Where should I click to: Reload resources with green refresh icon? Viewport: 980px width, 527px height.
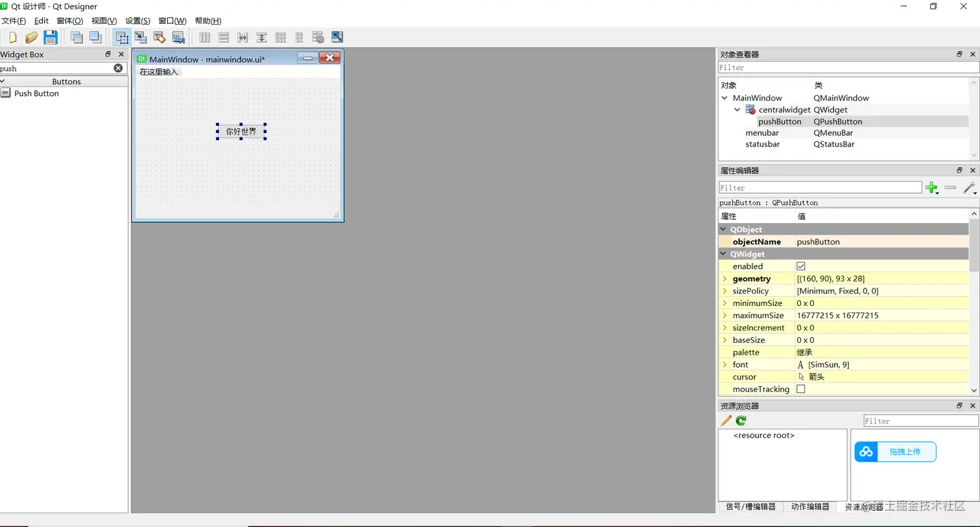tap(741, 421)
